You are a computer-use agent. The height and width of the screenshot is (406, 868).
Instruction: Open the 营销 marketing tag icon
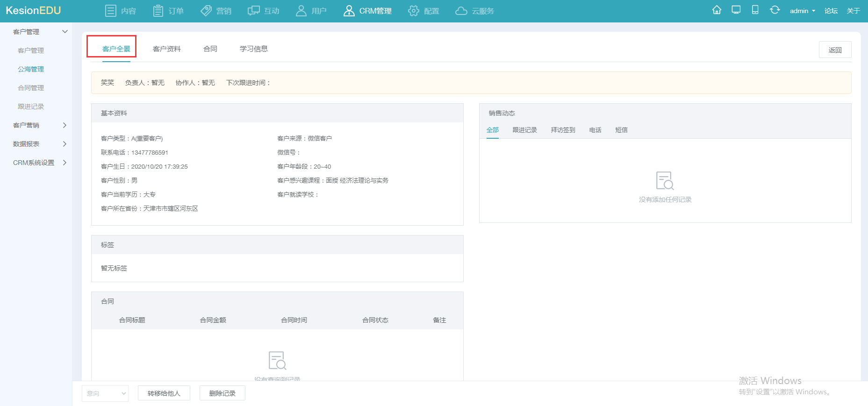pyautogui.click(x=206, y=11)
